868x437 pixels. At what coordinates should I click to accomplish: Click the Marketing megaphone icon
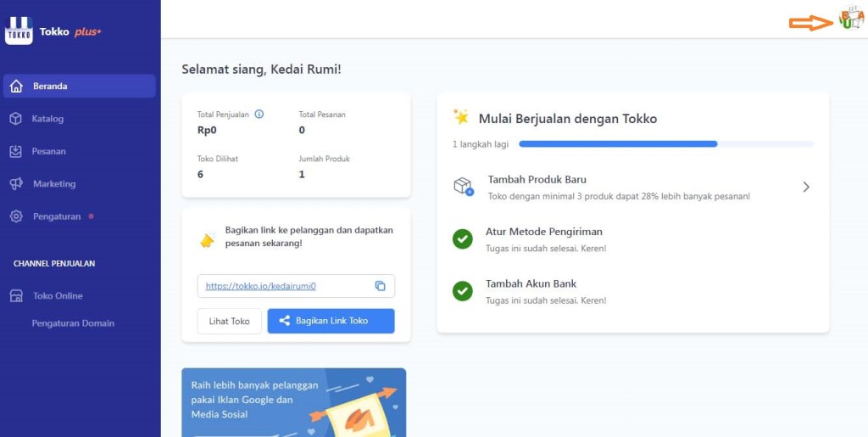[x=16, y=184]
